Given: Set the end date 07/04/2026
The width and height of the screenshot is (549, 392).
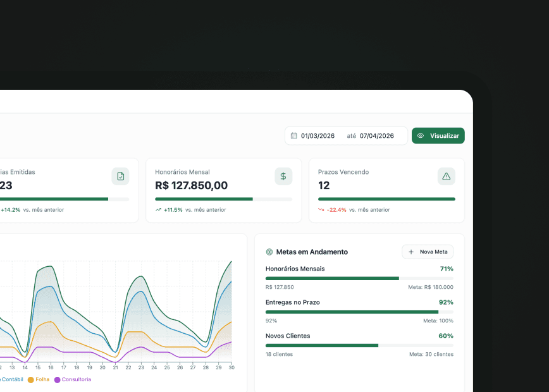Looking at the screenshot, I should (377, 136).
